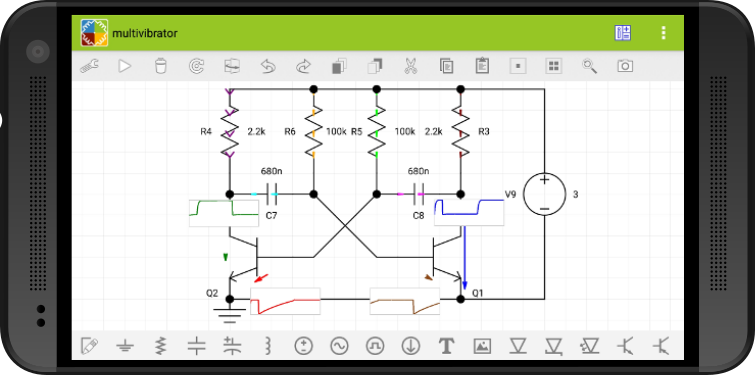
Task: Take a screenshot with camera icon
Action: click(x=625, y=66)
